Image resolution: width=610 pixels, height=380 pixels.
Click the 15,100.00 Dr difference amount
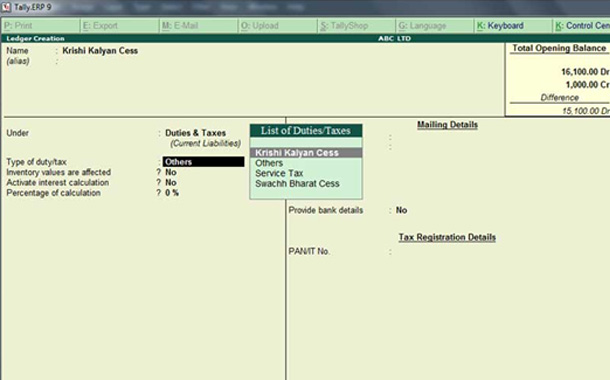[x=585, y=111]
